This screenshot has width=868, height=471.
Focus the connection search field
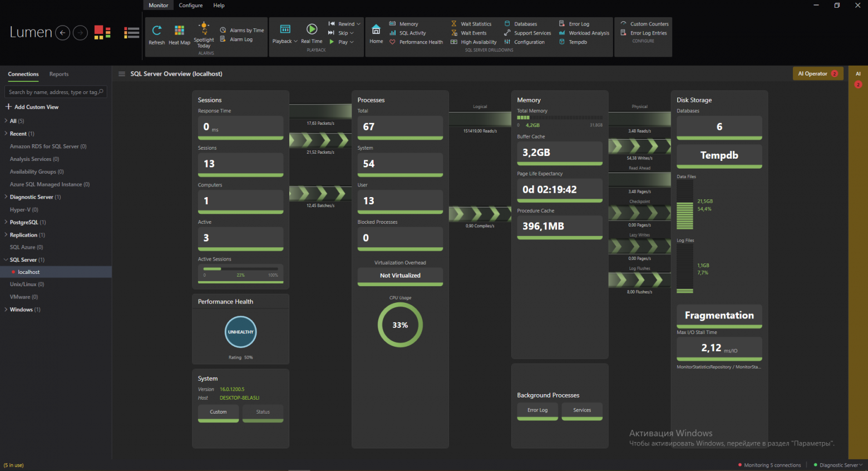[x=56, y=92]
